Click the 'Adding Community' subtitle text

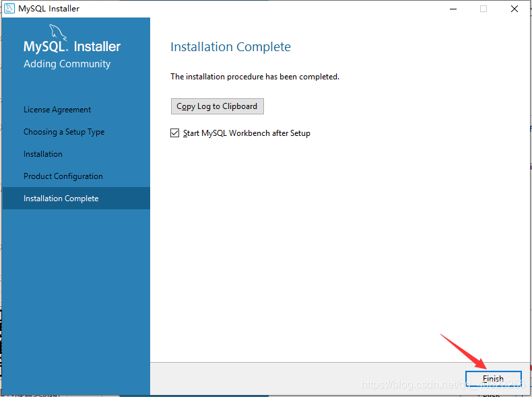67,64
